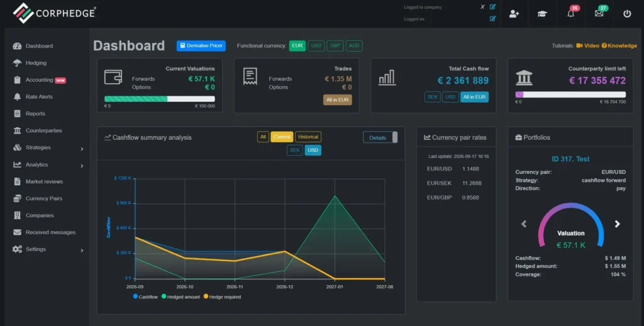Switch cashflow chart to SEK
Viewport: 644px width, 326px height.
(x=295, y=150)
